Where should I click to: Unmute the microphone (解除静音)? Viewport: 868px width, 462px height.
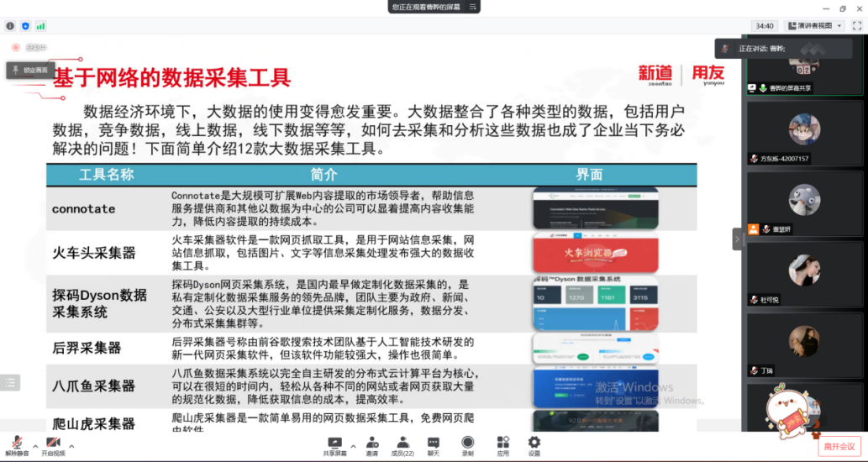[16, 444]
